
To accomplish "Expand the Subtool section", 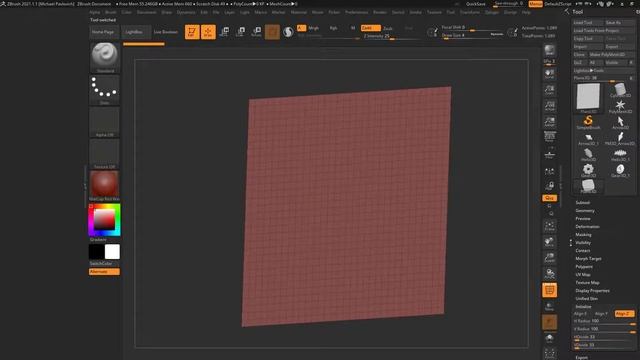I will tap(582, 203).
